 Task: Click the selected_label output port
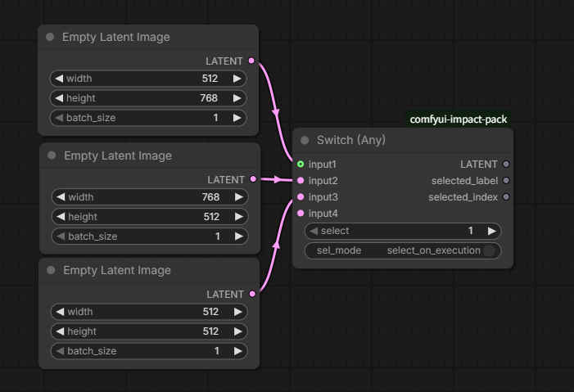506,181
